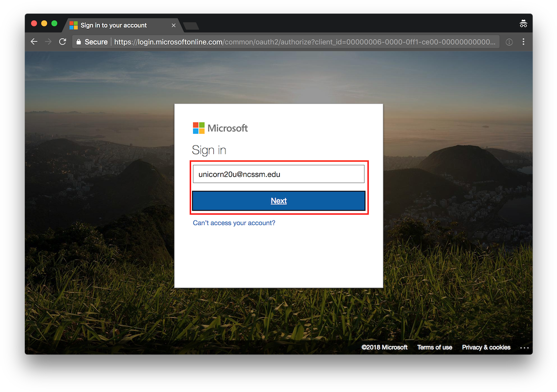Click the ©2018 Microsoft text
The image size is (557, 392).
click(384, 347)
